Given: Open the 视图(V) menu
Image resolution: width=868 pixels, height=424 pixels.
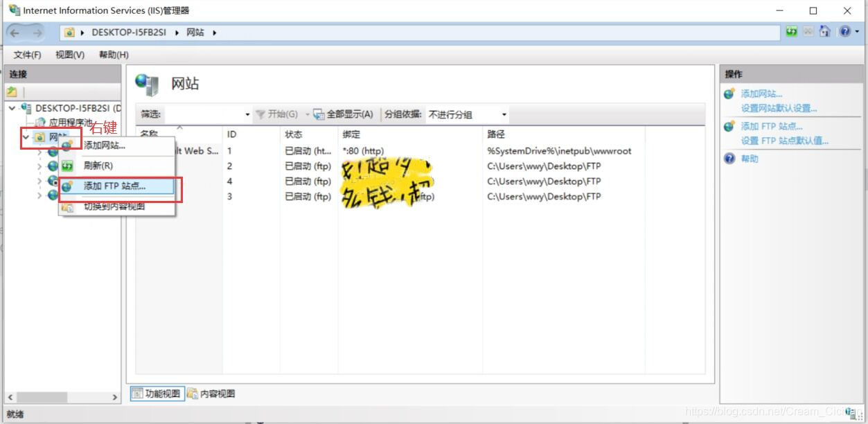Looking at the screenshot, I should click(x=70, y=55).
